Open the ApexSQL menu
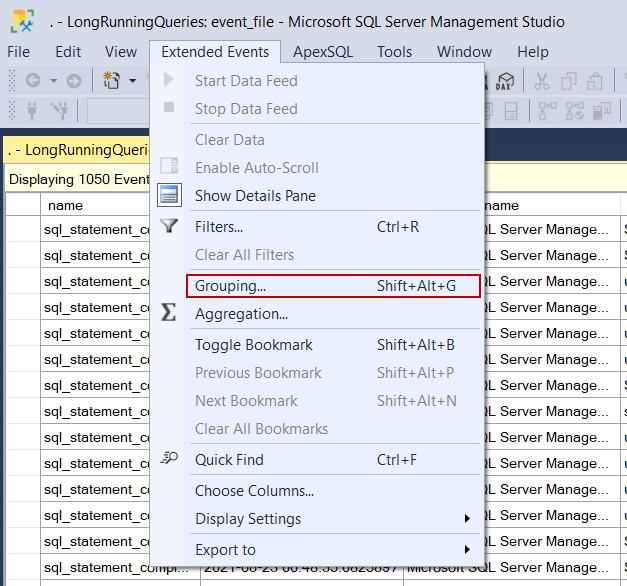 point(323,52)
